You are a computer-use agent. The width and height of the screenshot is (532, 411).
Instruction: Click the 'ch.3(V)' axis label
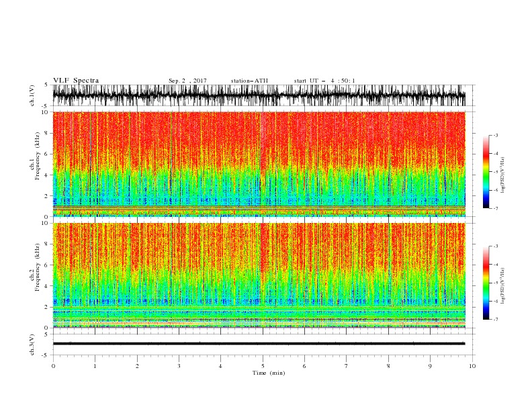(32, 345)
